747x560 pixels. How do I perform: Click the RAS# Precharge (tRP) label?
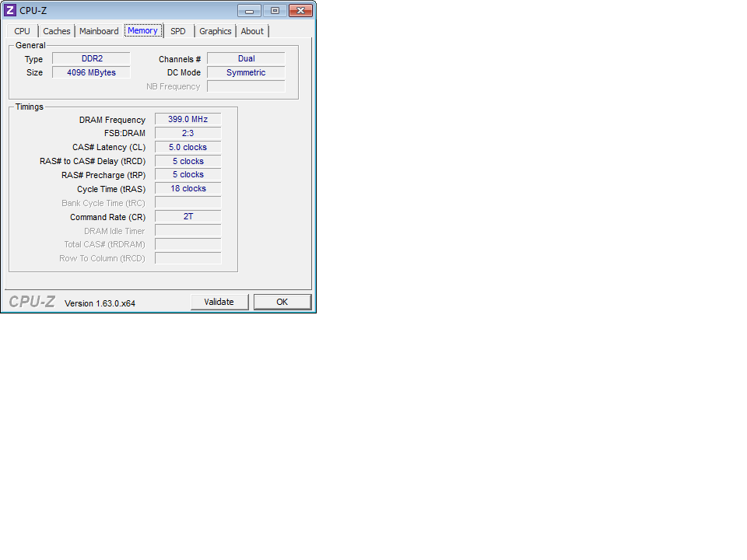click(103, 175)
